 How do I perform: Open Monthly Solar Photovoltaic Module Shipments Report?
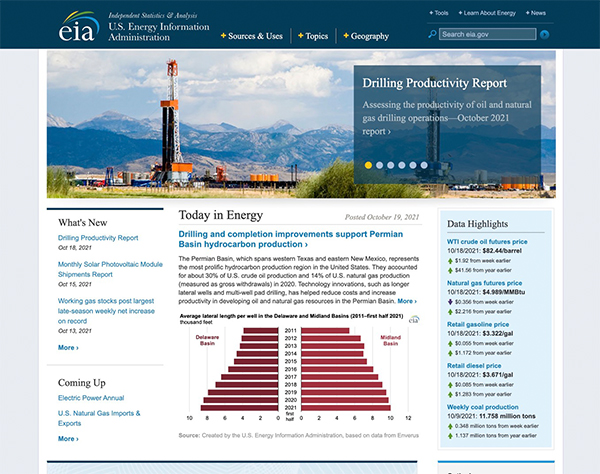[110, 269]
